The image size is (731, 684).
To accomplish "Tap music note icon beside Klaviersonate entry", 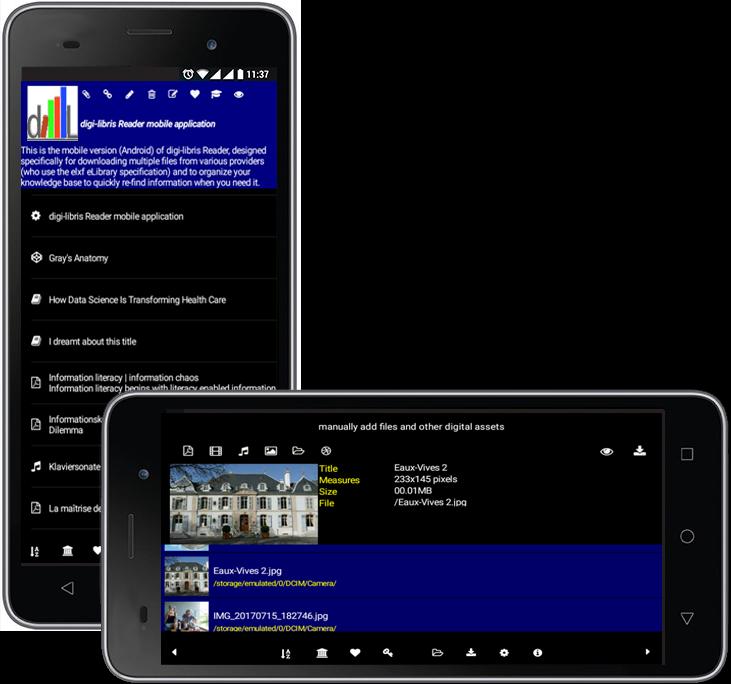I will coord(36,466).
